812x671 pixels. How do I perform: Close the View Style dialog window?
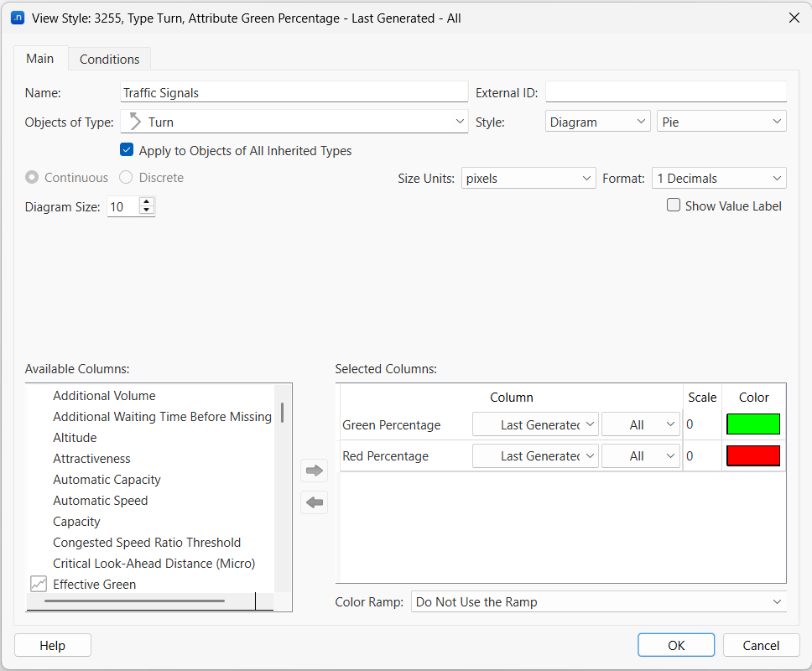(793, 18)
